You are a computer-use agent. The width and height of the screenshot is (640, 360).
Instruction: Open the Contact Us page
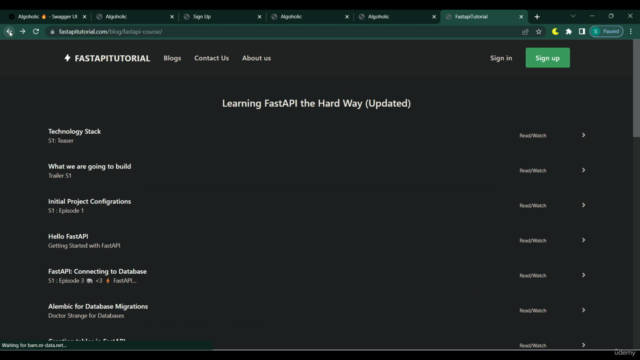[211, 58]
